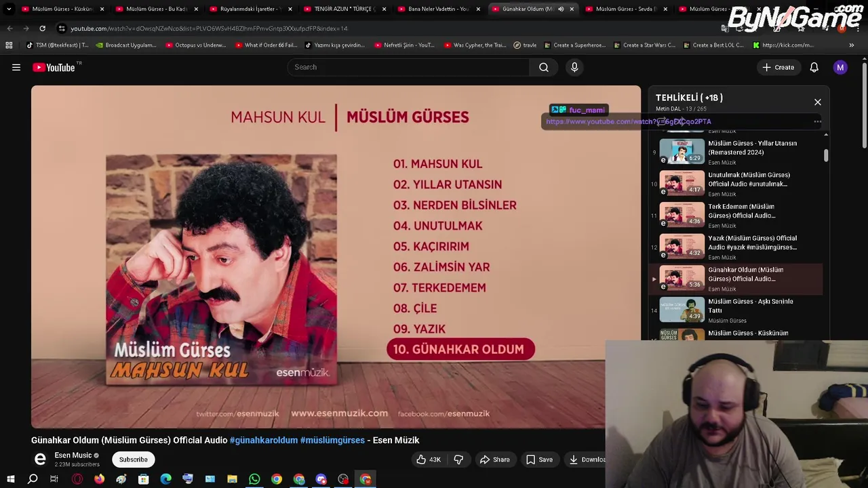The image size is (868, 488).
Task: Open the YouTube hamburger guide menu
Action: [x=16, y=67]
